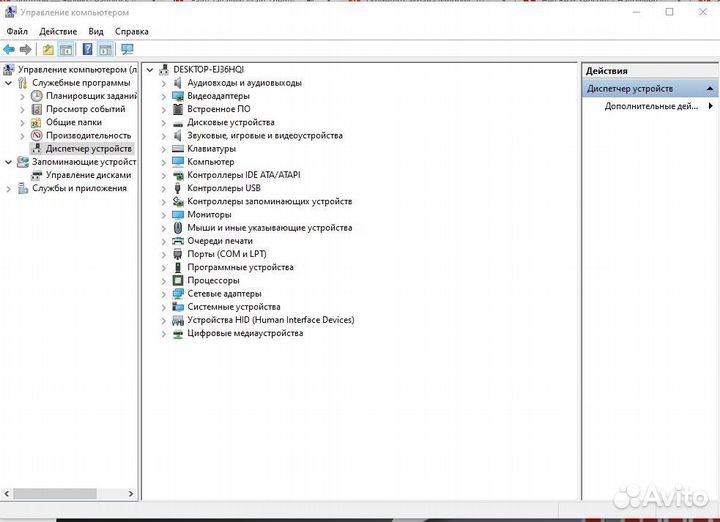Screen dimensions: 720x522
Task: Click the Системные устройства icon
Action: (178, 307)
